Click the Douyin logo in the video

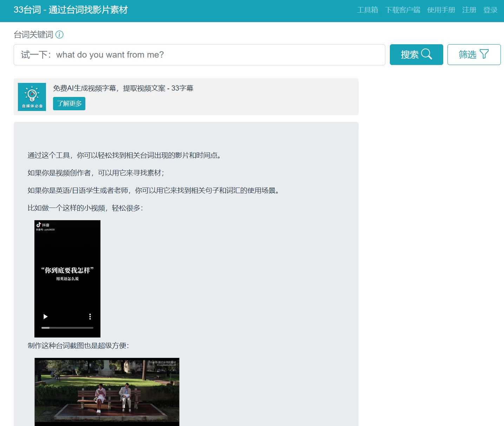click(x=39, y=224)
